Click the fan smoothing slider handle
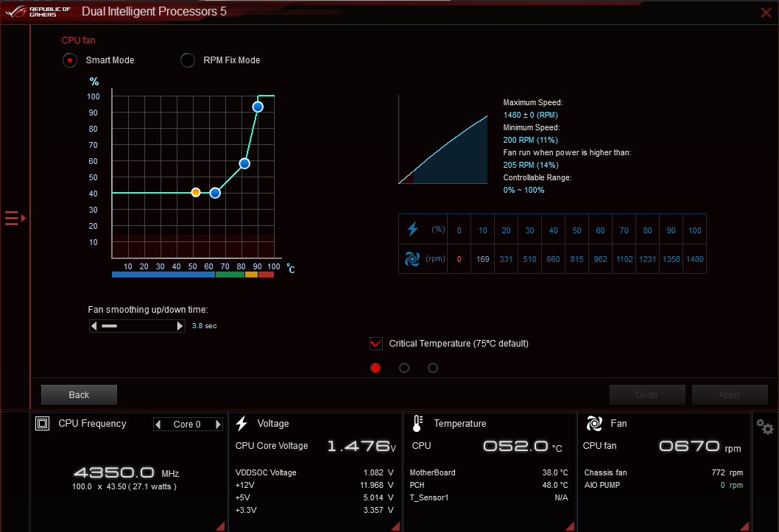Image resolution: width=779 pixels, height=532 pixels. tap(109, 326)
